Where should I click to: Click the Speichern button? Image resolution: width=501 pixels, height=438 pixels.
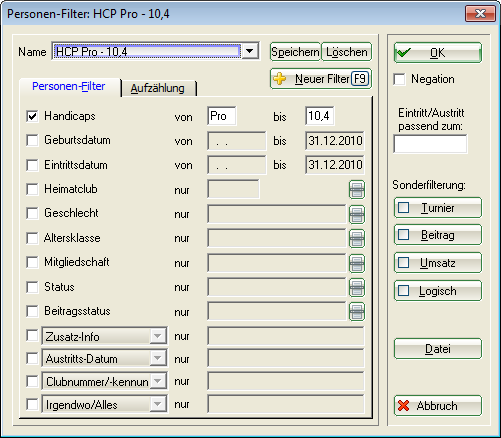pos(295,52)
